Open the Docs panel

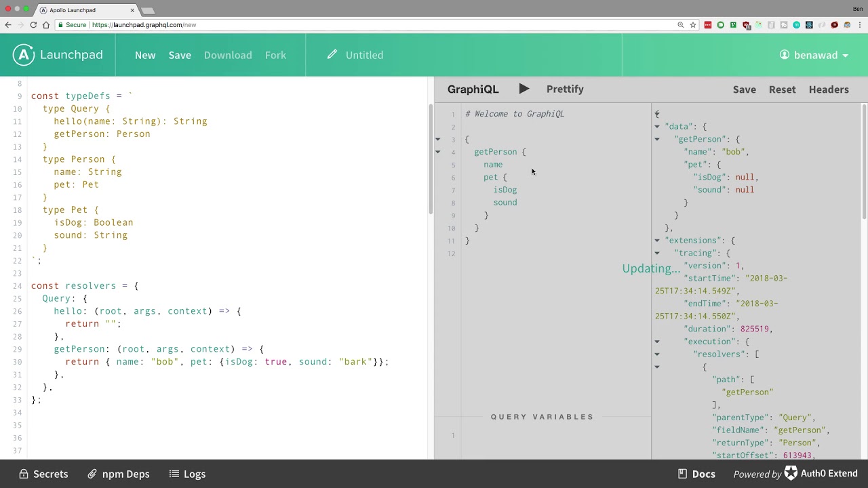click(696, 474)
